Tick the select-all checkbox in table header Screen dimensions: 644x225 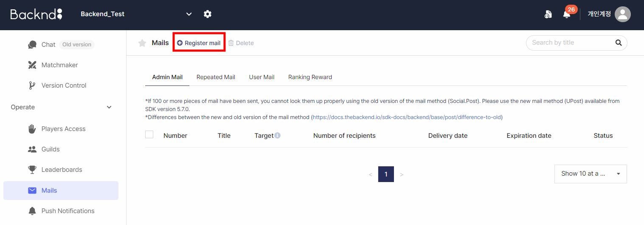tap(149, 134)
